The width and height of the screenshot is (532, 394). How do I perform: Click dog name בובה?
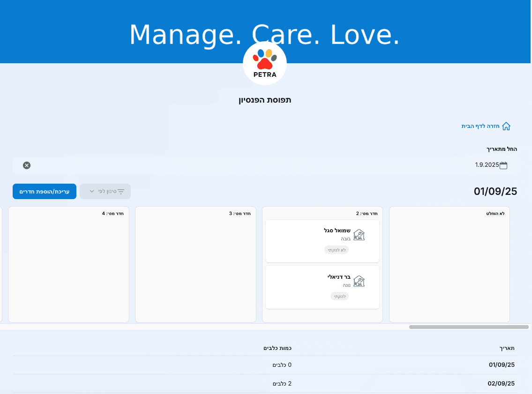tap(346, 239)
